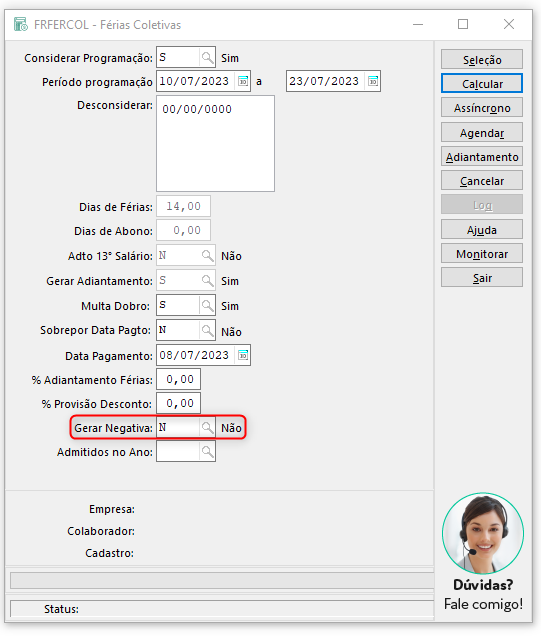Image resolution: width=541 pixels, height=636 pixels.
Task: Open calendar picker for Data Pagamento
Action: pos(243,355)
